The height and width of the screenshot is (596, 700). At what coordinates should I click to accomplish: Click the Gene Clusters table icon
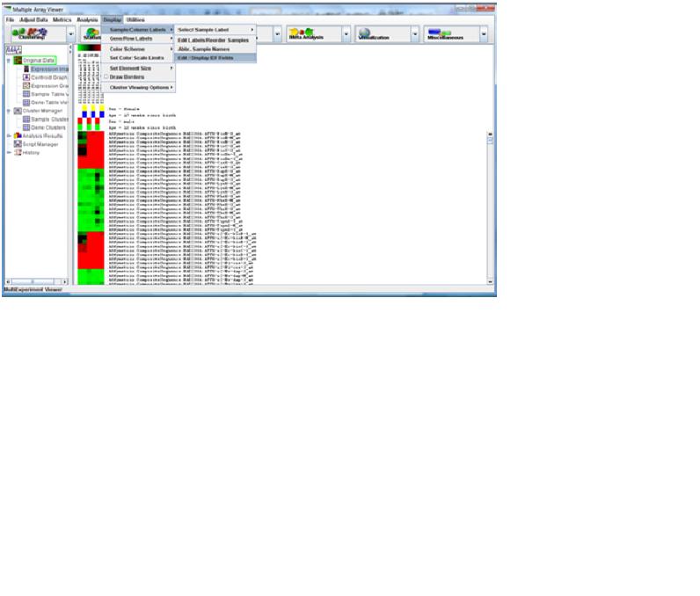[26, 127]
